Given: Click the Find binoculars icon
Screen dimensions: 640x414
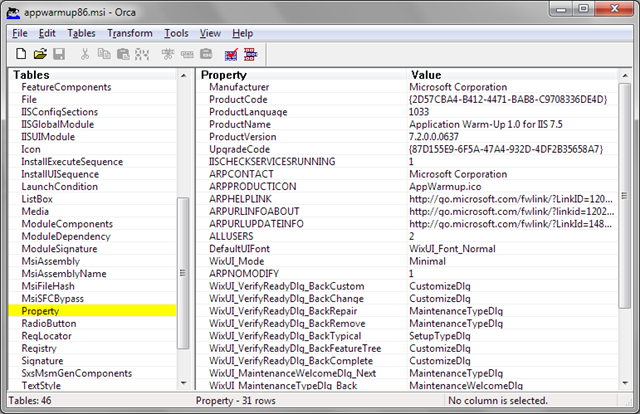Looking at the screenshot, I should (142, 54).
